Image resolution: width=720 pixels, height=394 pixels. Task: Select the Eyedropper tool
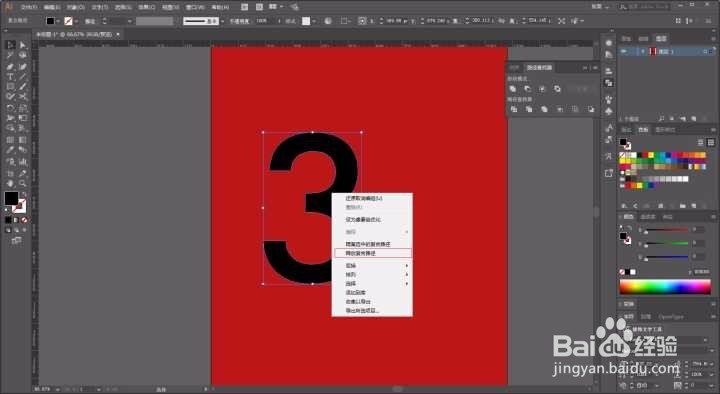[x=11, y=150]
